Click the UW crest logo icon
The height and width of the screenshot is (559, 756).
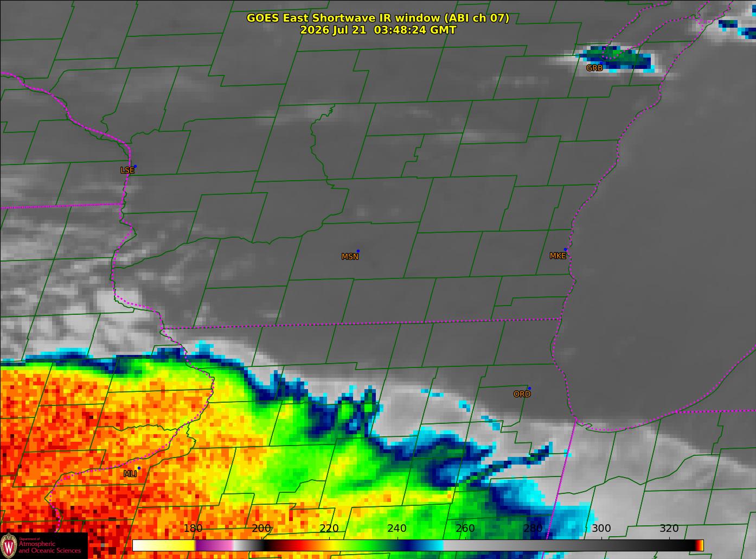coord(9,545)
